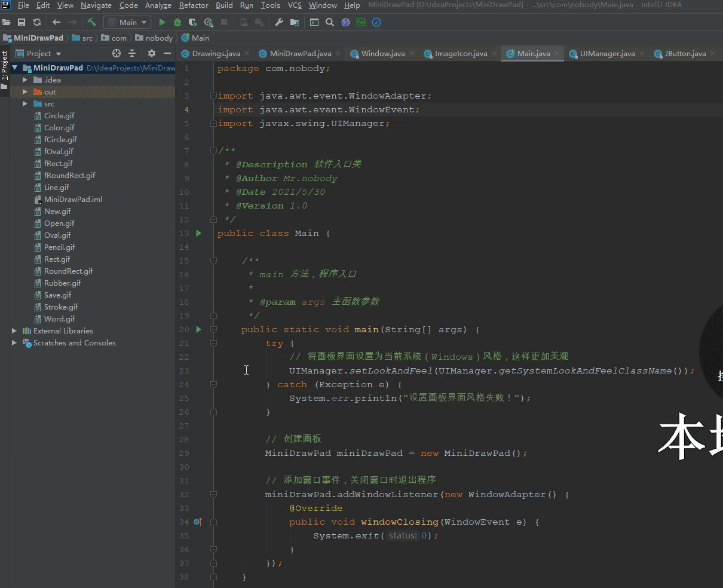Click the Run Anything terminal icon

pos(314,22)
